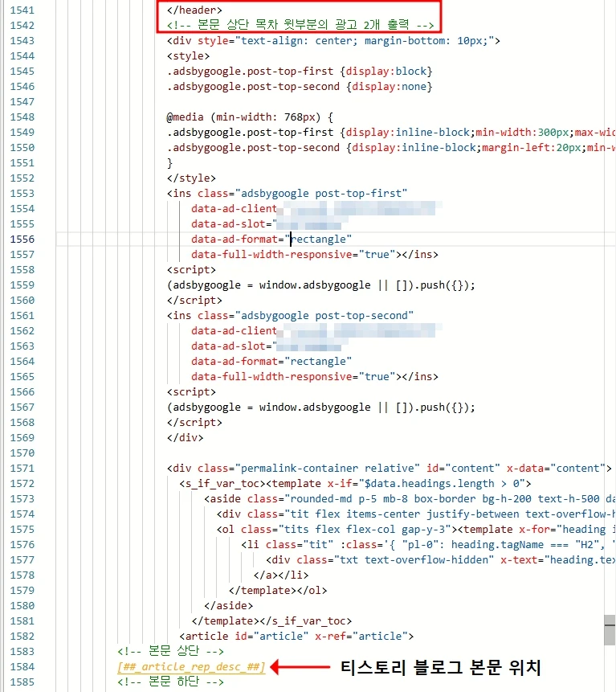Click data-ad-format rectangle on line 1556
The image size is (616, 692).
271,240
